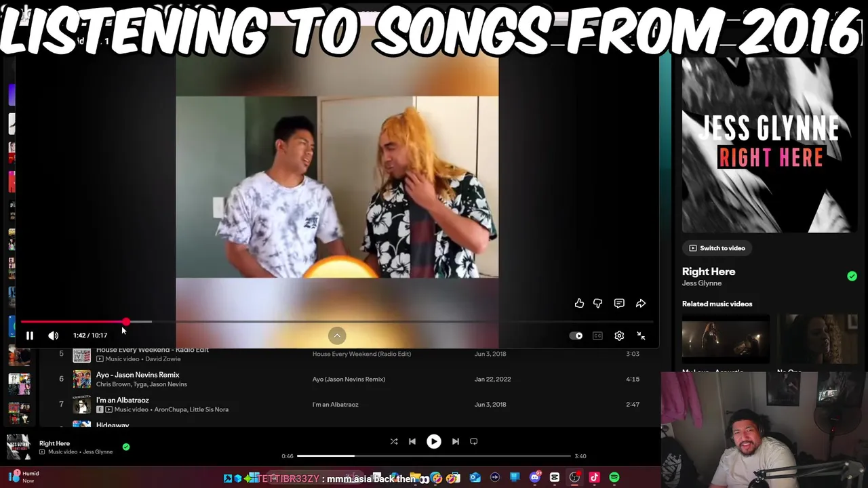Viewport: 868px width, 488px height.
Task: Click Ayo track cover thumbnail
Action: pyautogui.click(x=82, y=380)
